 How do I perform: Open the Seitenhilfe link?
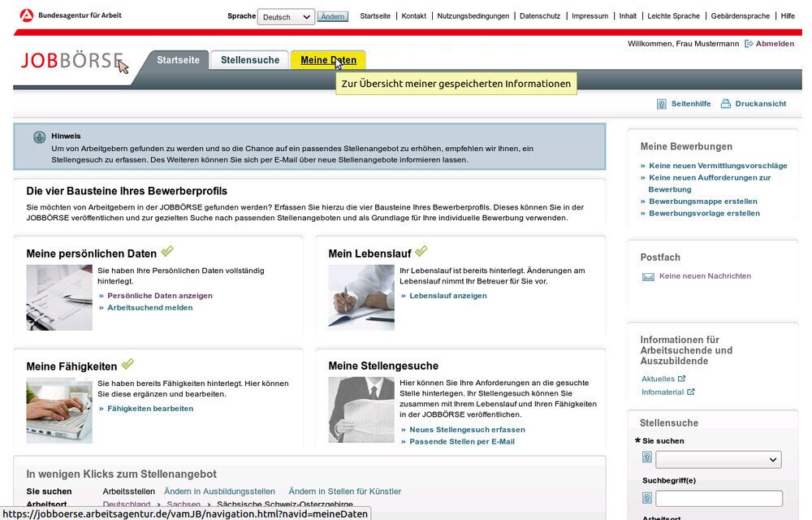[x=691, y=103]
